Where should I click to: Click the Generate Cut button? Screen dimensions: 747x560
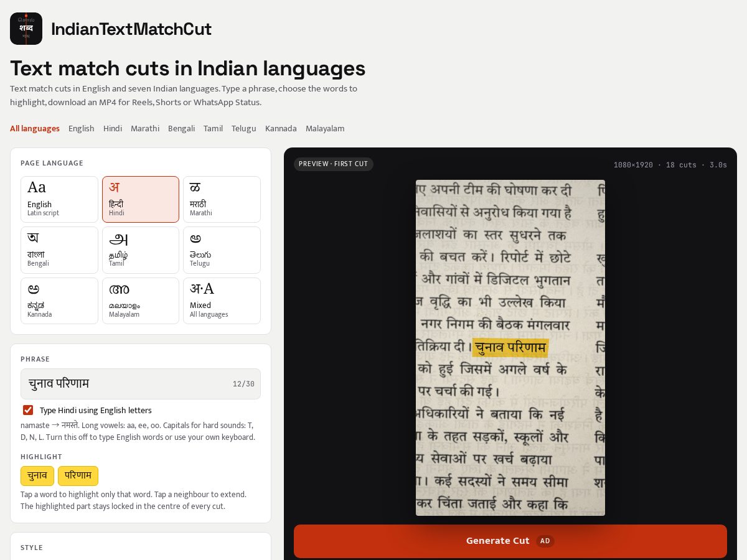(510, 541)
